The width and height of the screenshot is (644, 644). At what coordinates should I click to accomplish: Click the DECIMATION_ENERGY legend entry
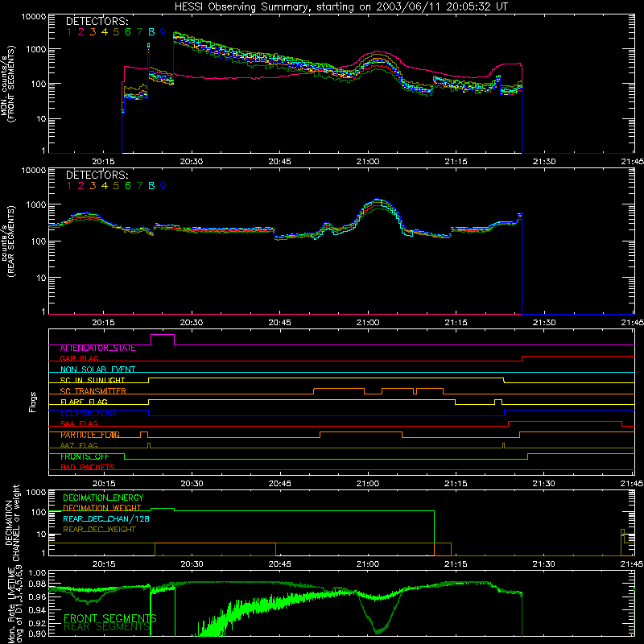(103, 497)
